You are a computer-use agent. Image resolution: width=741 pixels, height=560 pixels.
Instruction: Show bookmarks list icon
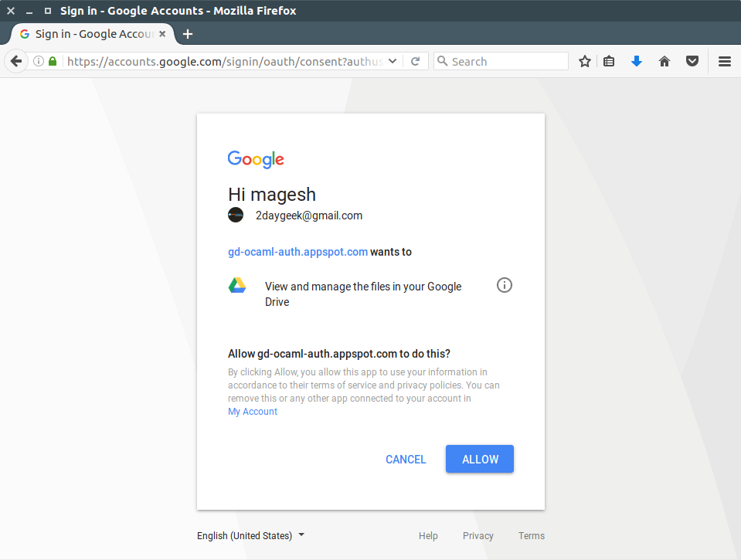tap(609, 62)
